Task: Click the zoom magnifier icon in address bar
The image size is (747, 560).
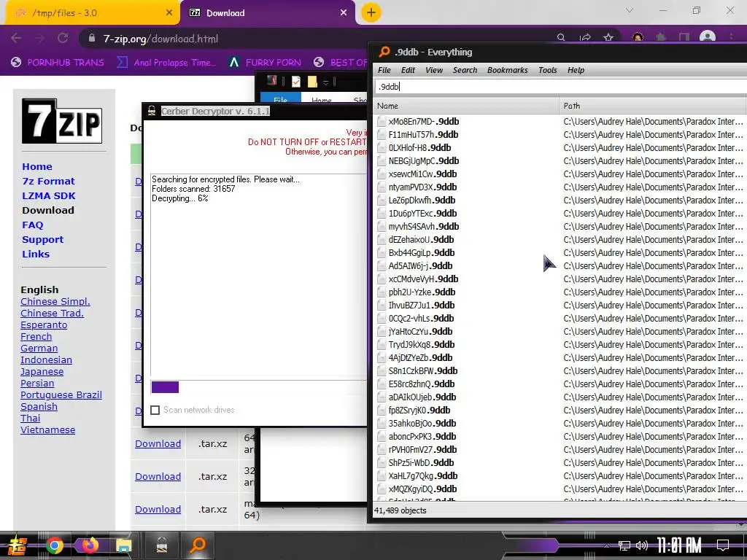Action: click(561, 38)
